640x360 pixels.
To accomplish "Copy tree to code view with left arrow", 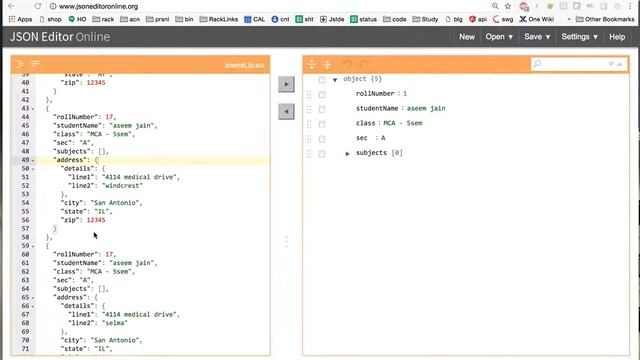I will 286,111.
